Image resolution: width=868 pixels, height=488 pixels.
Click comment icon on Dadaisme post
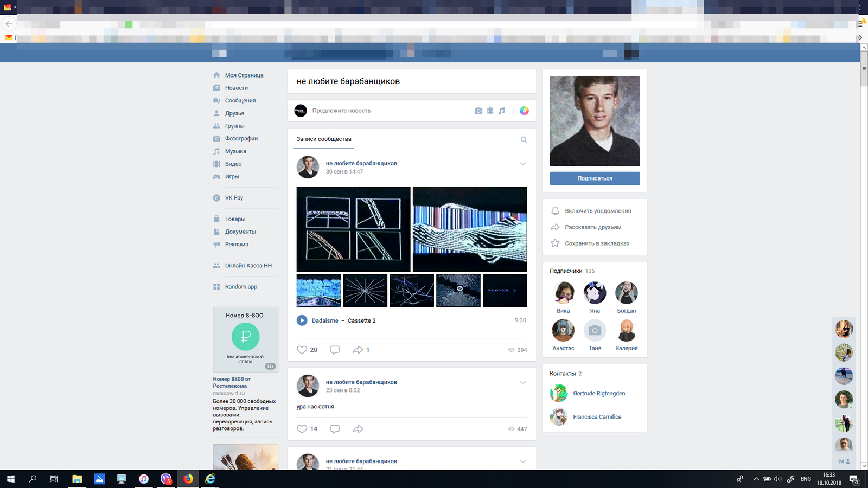click(x=335, y=350)
